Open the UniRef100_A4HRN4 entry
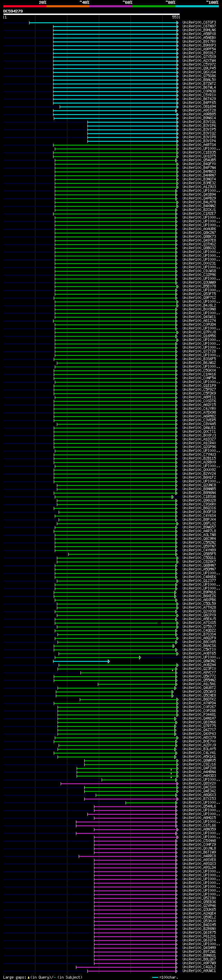 [199, 771]
